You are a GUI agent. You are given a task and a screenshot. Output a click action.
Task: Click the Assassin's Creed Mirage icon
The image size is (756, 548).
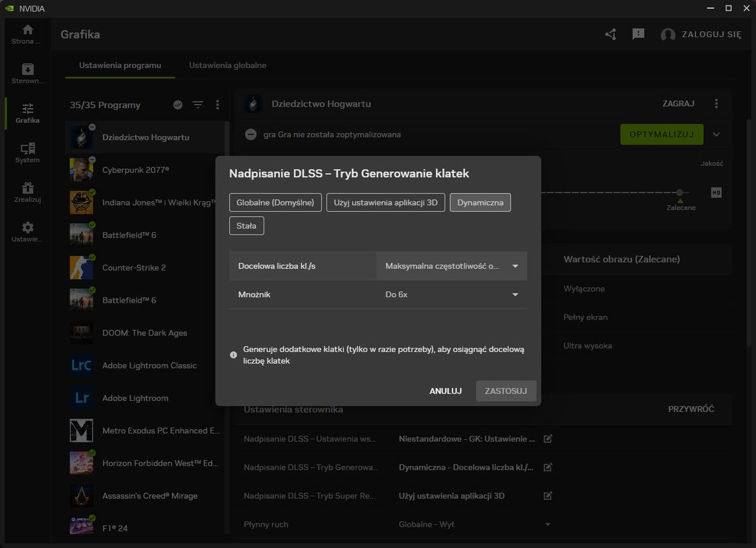[82, 496]
